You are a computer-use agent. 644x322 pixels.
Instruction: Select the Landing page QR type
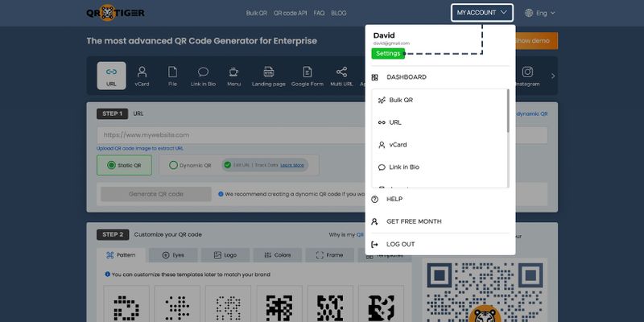[x=269, y=76]
